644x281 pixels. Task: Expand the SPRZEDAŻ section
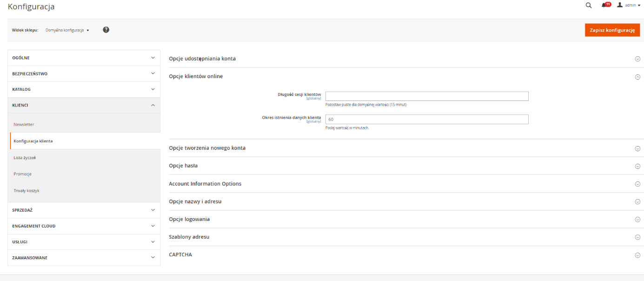pos(84,210)
